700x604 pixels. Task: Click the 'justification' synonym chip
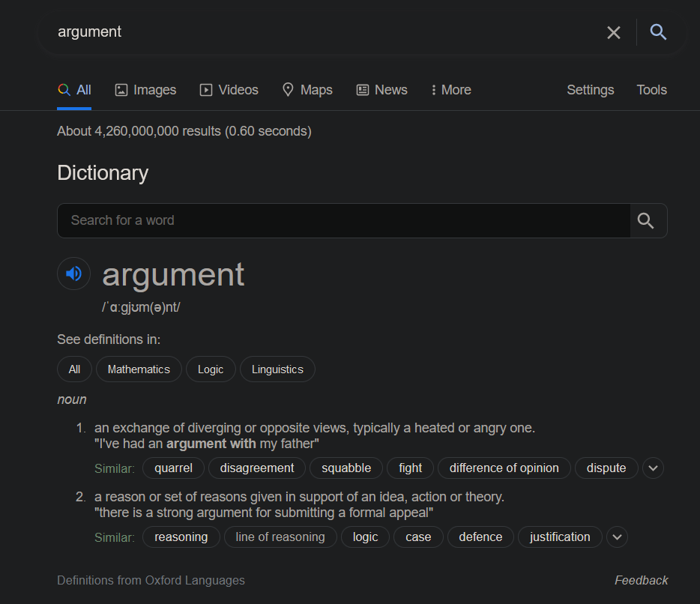[x=559, y=537]
